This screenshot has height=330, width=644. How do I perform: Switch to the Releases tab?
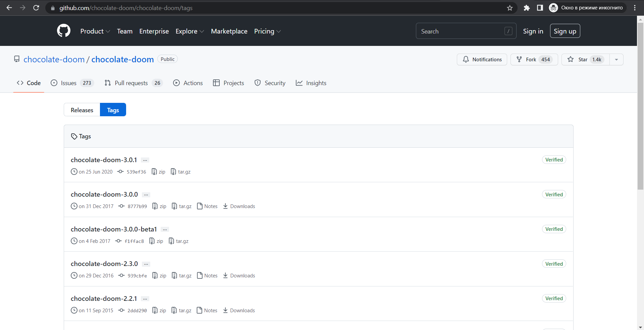point(82,110)
